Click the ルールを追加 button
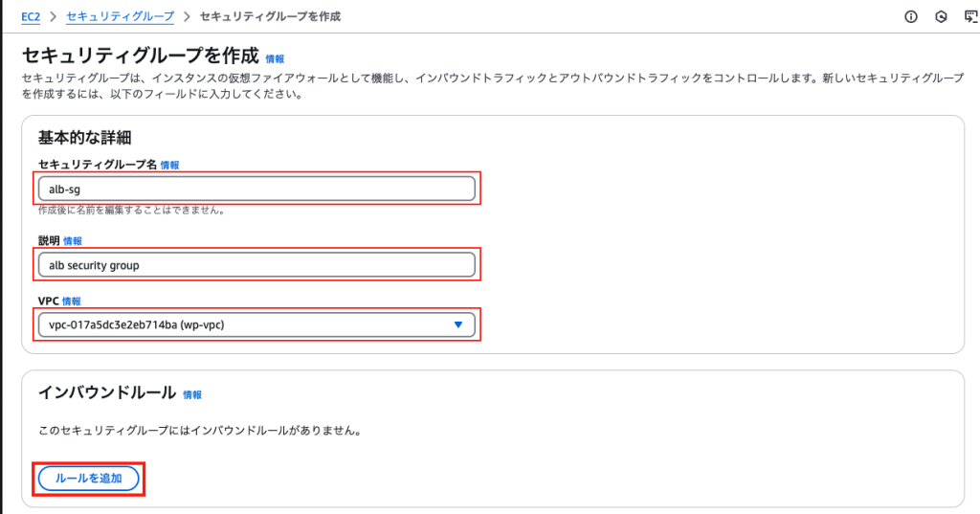The height and width of the screenshot is (514, 980). coord(88,479)
